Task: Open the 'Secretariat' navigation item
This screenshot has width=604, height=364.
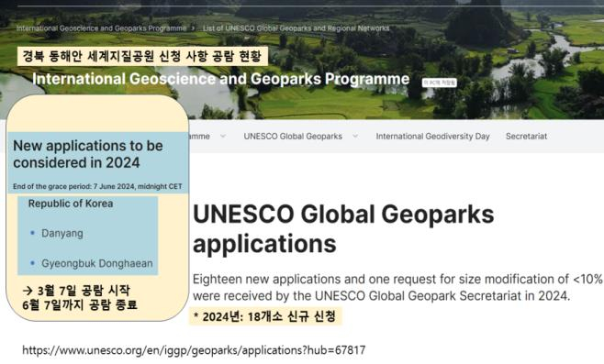Action: 526,137
